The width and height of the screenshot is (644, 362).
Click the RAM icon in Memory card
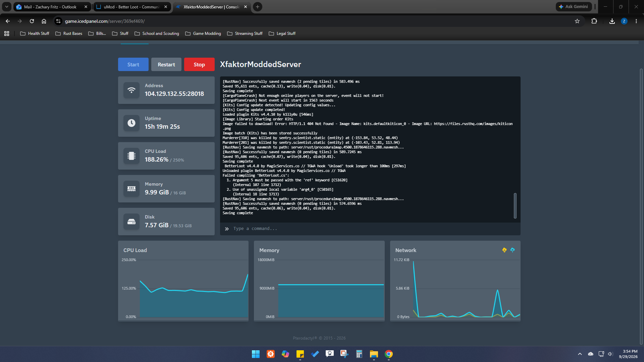[131, 189]
